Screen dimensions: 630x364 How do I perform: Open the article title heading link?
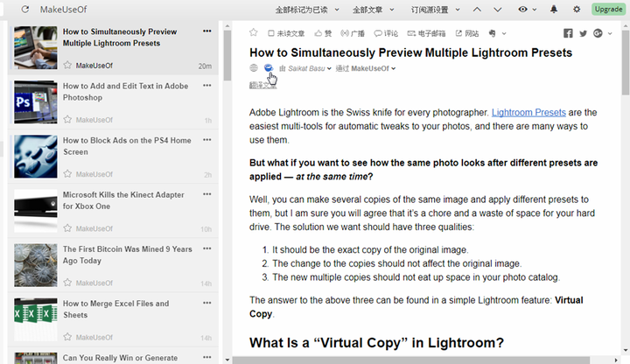[410, 52]
